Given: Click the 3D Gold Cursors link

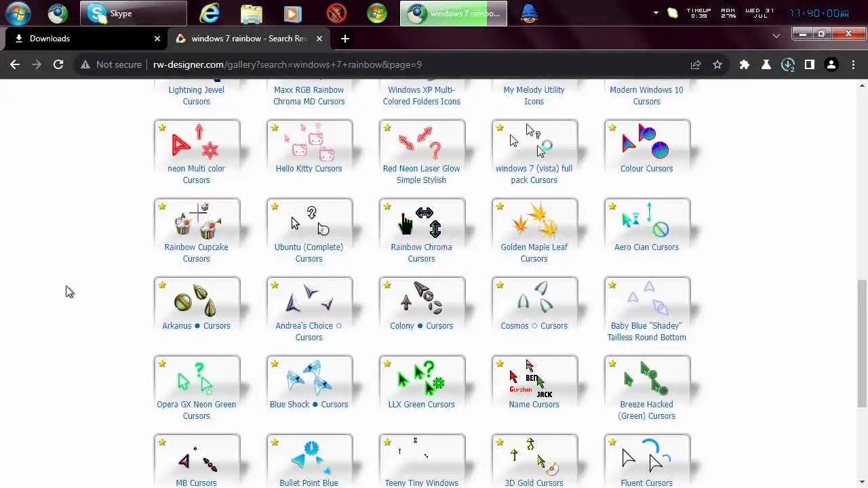Looking at the screenshot, I should 534,483.
